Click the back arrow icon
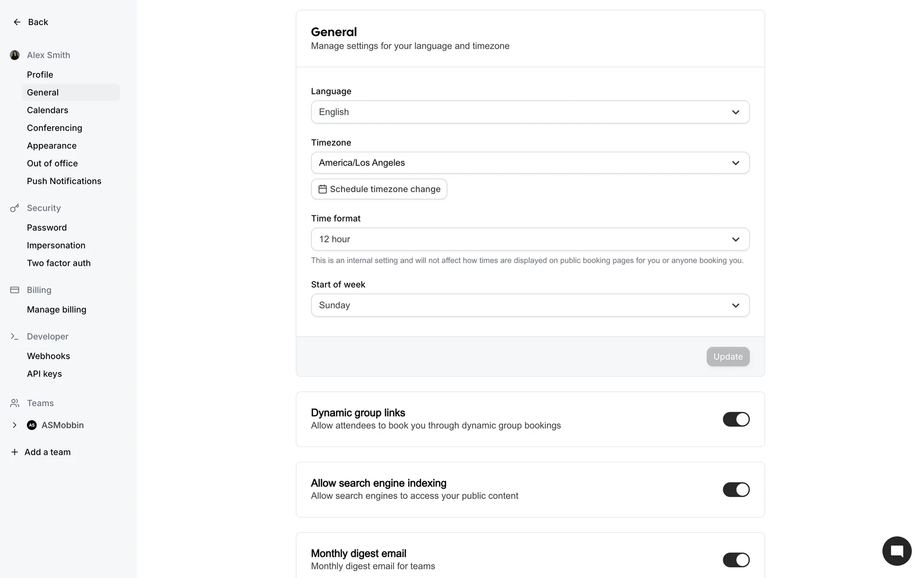The height and width of the screenshot is (578, 924). 17,22
